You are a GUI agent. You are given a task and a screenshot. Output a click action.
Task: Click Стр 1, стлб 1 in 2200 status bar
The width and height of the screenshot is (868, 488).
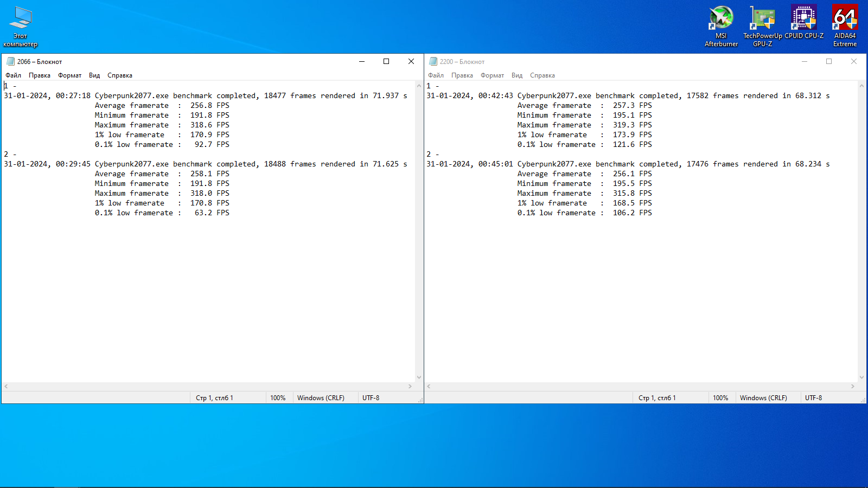pyautogui.click(x=657, y=398)
